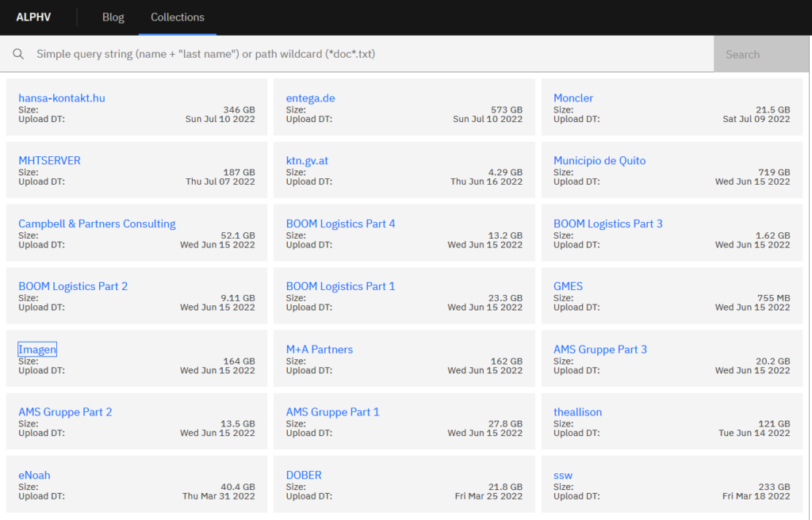
Task: Select the Moncler collection
Action: click(x=573, y=98)
